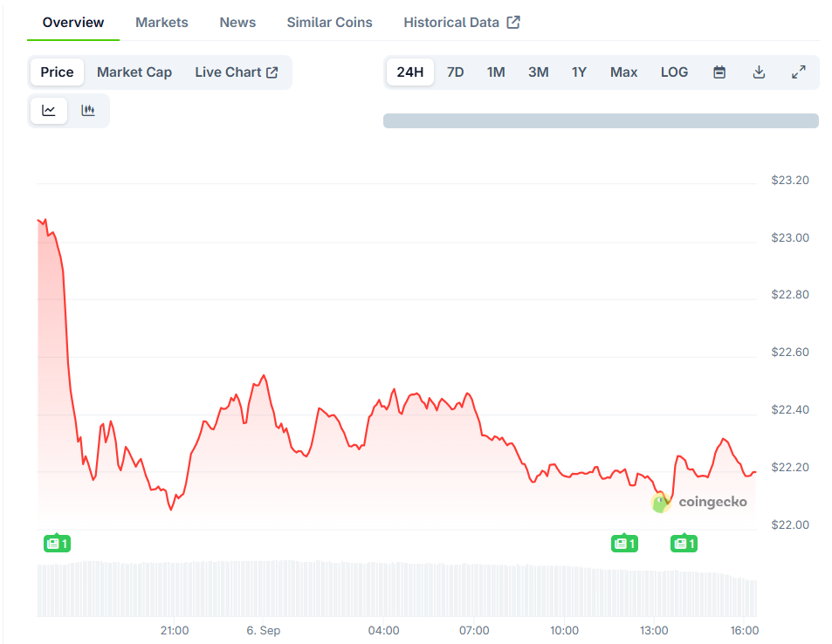Set the range to 1M

tap(496, 72)
